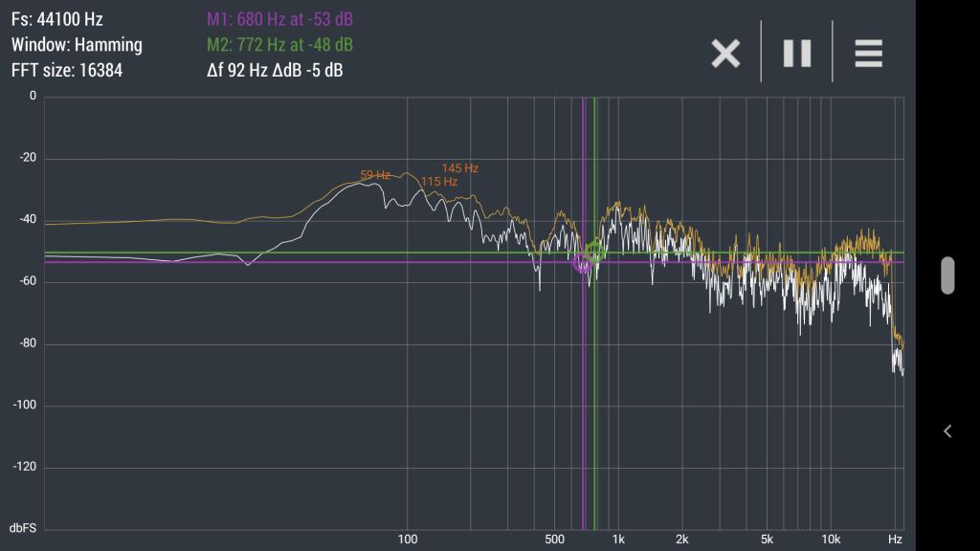Screen dimensions: 980x551
Task: Select the purple M1 marker circle
Action: [x=582, y=264]
